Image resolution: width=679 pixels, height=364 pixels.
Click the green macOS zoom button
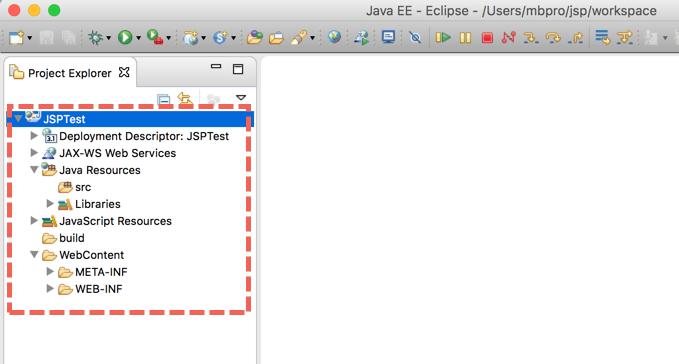[x=54, y=10]
